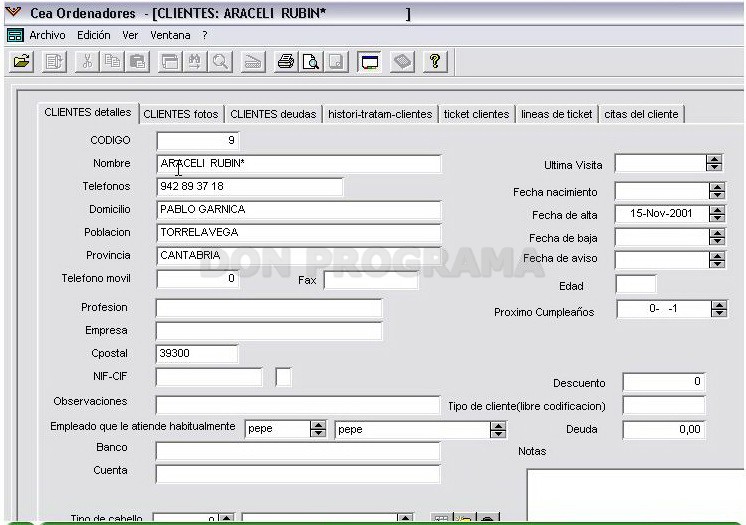Open the Ventana menu
Screen dimensions: 746x525
[170, 35]
